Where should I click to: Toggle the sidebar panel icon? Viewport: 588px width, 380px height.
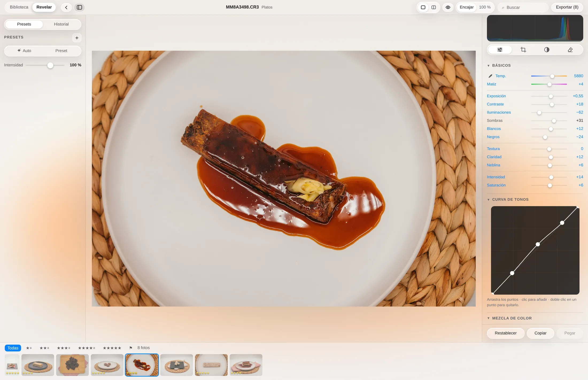coord(79,7)
